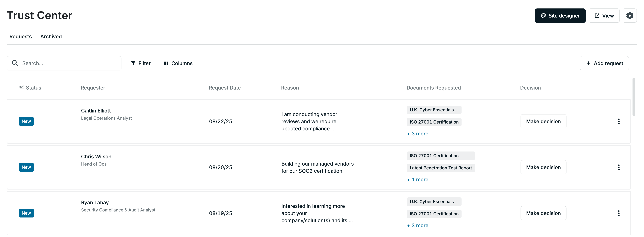The image size is (644, 237).
Task: Click U.K. Cyber Essentials tag in Ryan Lahay's row
Action: coord(434,202)
